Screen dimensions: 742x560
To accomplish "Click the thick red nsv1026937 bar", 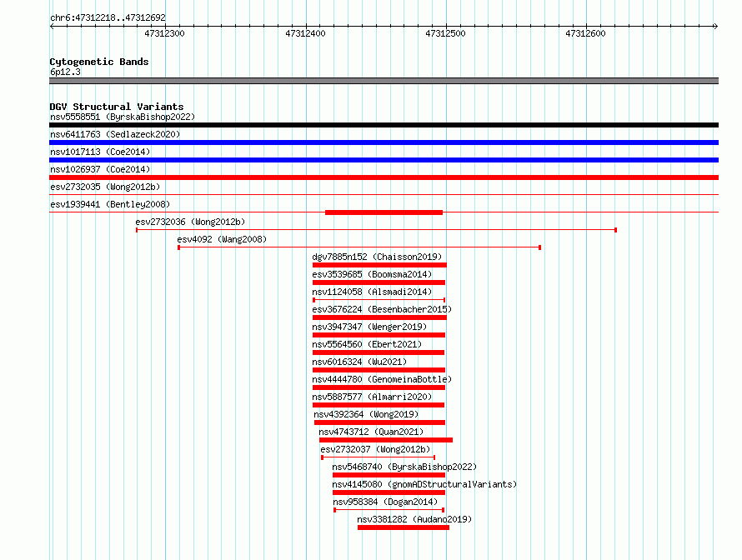I will pyautogui.click(x=384, y=177).
